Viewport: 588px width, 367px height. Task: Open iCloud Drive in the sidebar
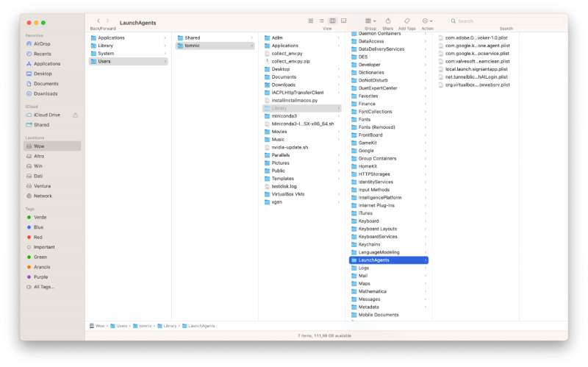click(x=46, y=115)
